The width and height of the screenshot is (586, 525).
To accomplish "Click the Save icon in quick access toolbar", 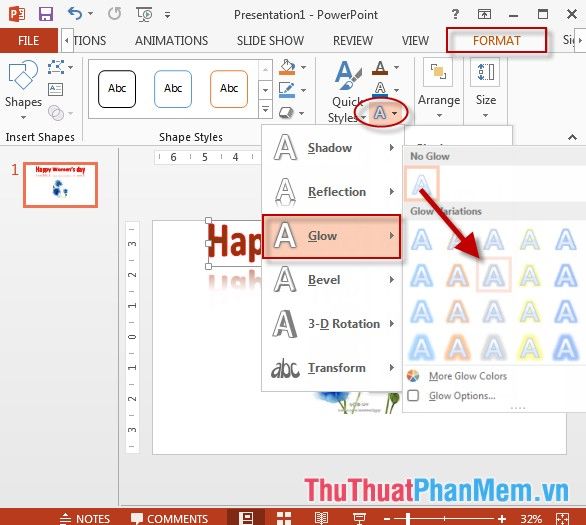I will point(46,14).
